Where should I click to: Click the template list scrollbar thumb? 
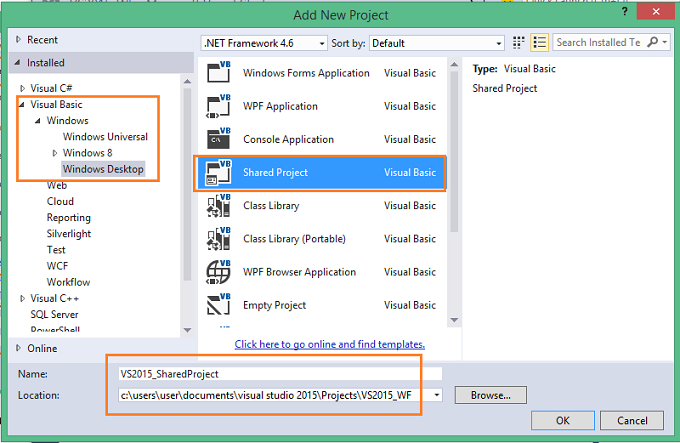454,152
